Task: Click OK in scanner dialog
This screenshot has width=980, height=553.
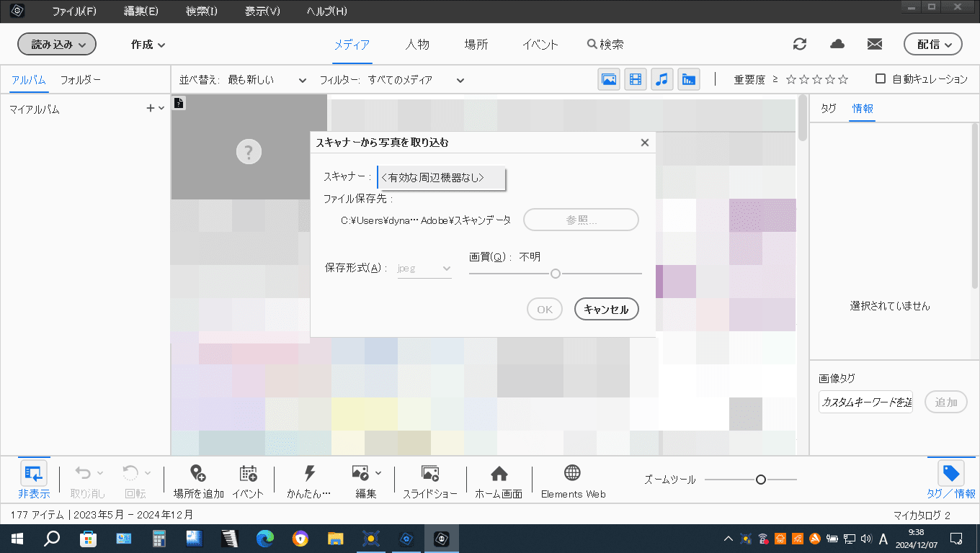Action: point(545,310)
